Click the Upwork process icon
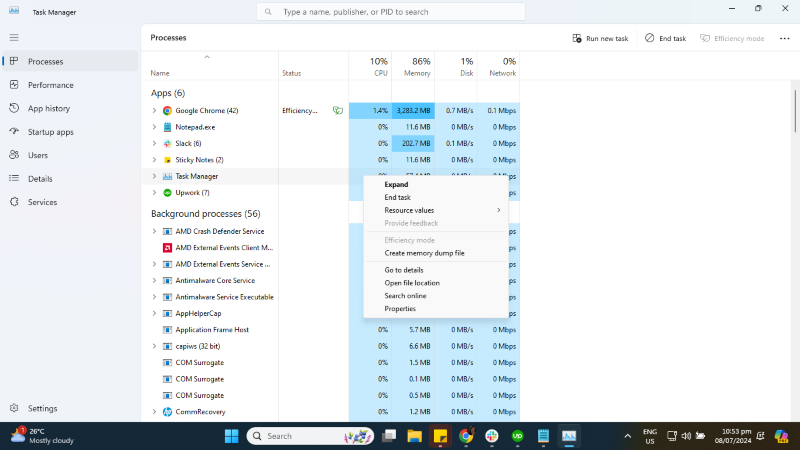 click(167, 193)
